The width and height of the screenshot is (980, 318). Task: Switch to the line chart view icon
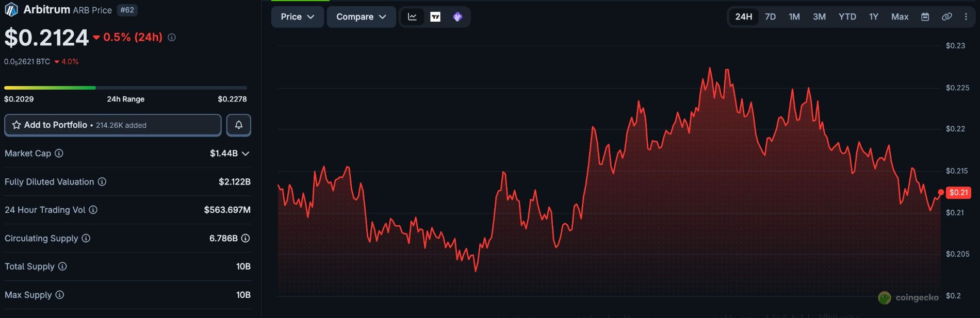coord(412,17)
